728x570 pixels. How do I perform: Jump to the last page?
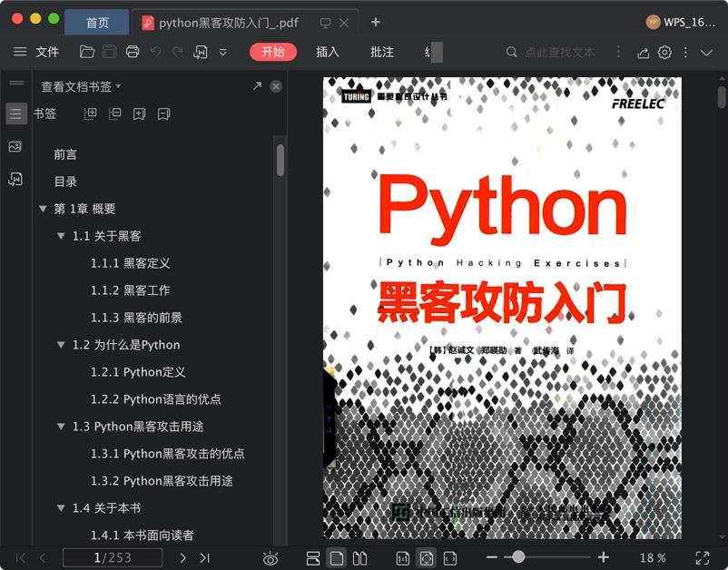205,557
